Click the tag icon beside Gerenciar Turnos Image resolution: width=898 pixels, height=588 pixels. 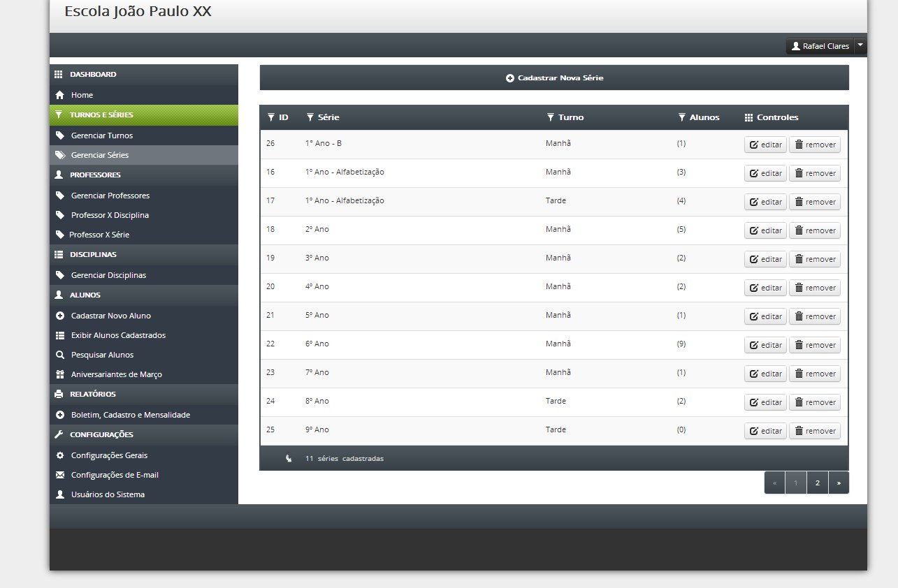[x=59, y=135]
